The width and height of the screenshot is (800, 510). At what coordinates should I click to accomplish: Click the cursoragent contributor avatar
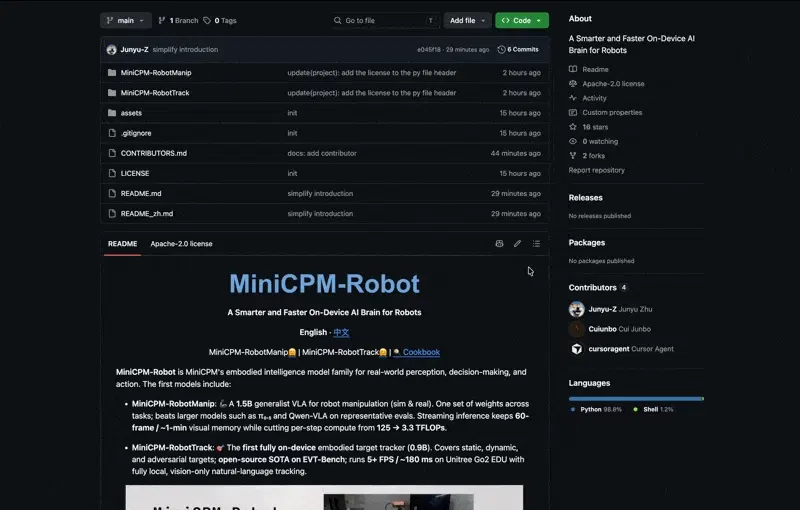coord(577,349)
